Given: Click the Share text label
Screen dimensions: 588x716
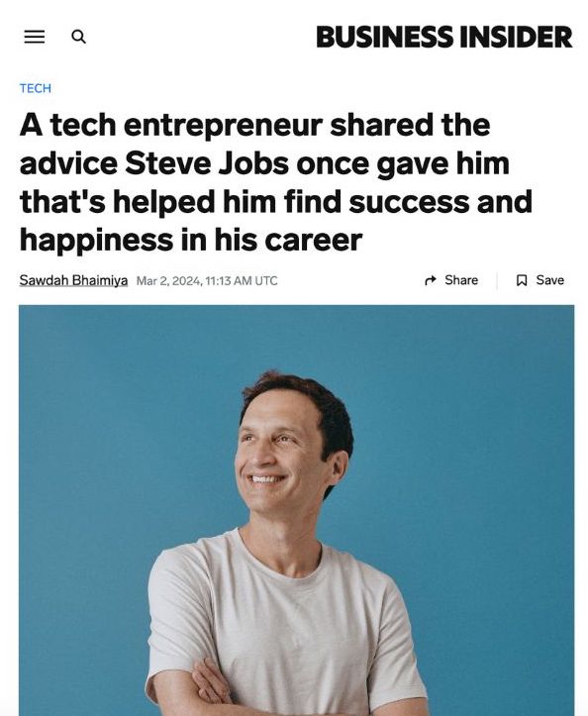Looking at the screenshot, I should tap(461, 280).
